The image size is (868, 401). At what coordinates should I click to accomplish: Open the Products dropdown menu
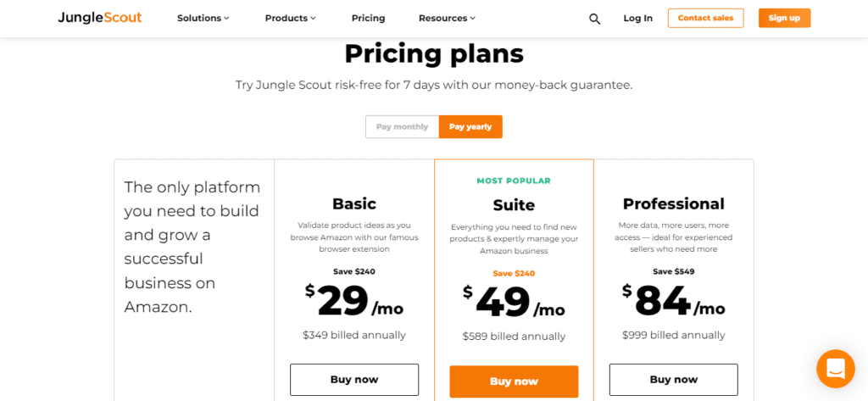(x=291, y=19)
